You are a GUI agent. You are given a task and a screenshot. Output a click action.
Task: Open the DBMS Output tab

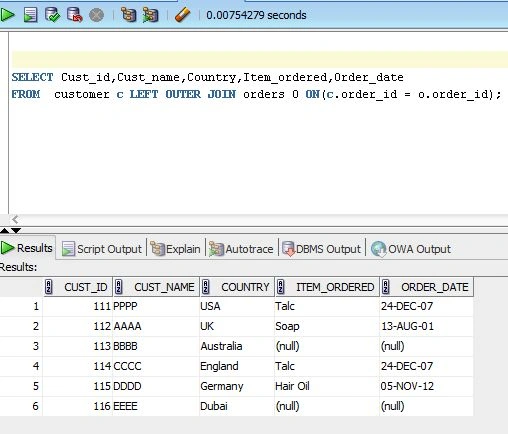(322, 249)
